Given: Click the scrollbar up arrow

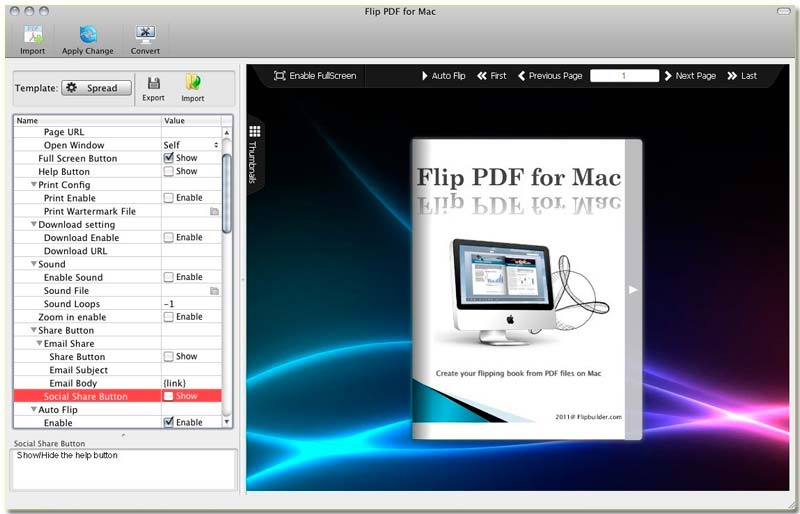Looking at the screenshot, I should 227,133.
